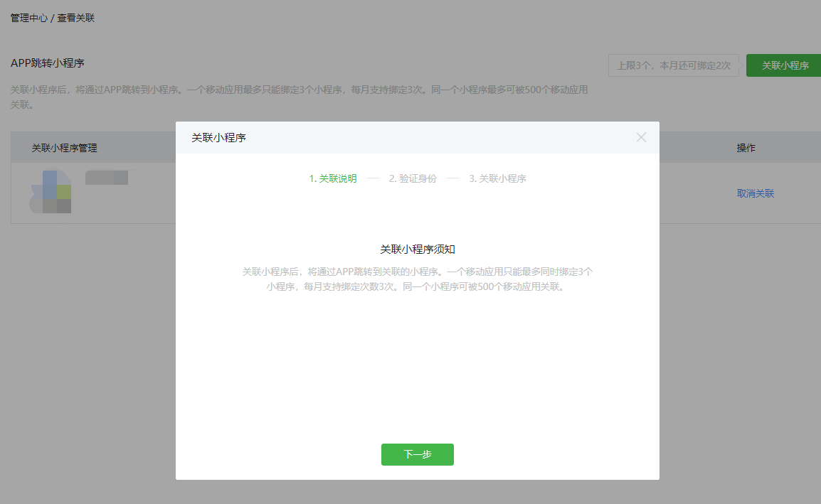Click the APP跳转小程序 section heading
Screen dimensions: 821x504
coord(48,63)
